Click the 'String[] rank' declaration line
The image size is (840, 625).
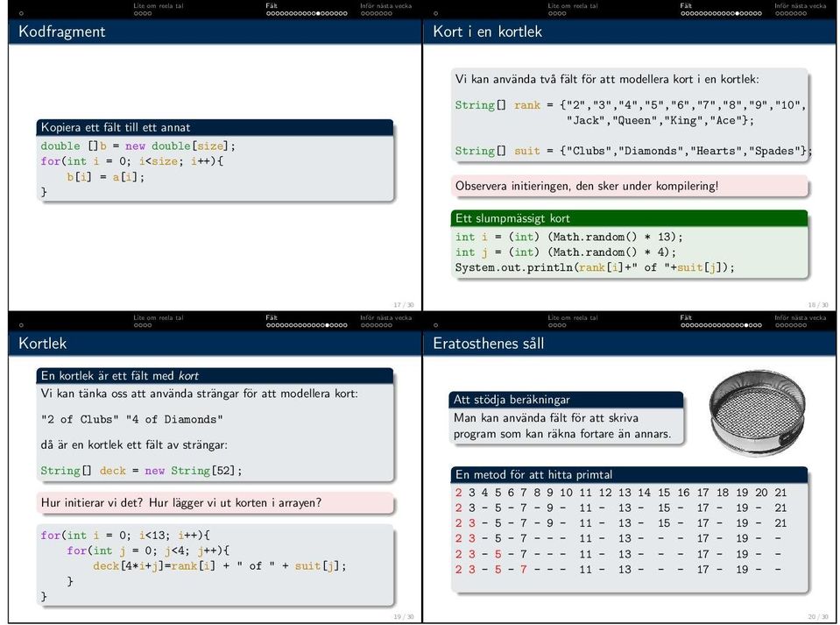click(x=631, y=105)
